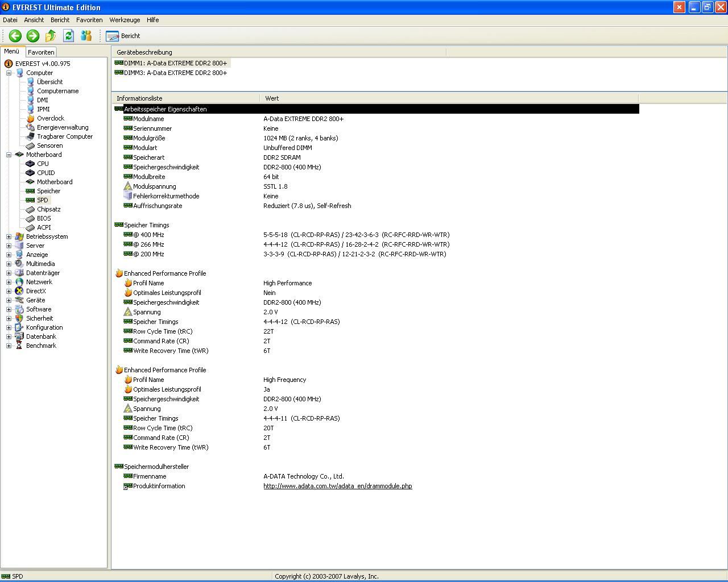Expand the Geräte branch
The image size is (728, 582).
pos(9,300)
